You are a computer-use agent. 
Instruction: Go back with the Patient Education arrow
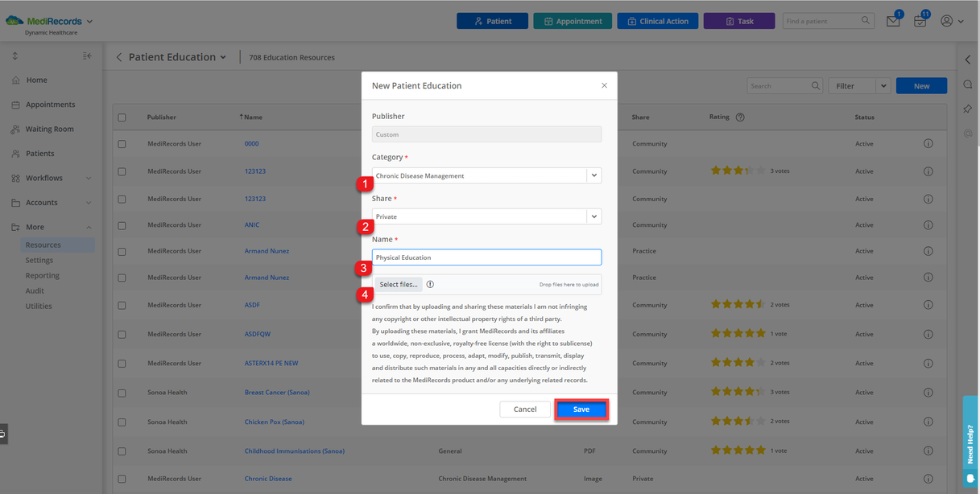(x=119, y=57)
